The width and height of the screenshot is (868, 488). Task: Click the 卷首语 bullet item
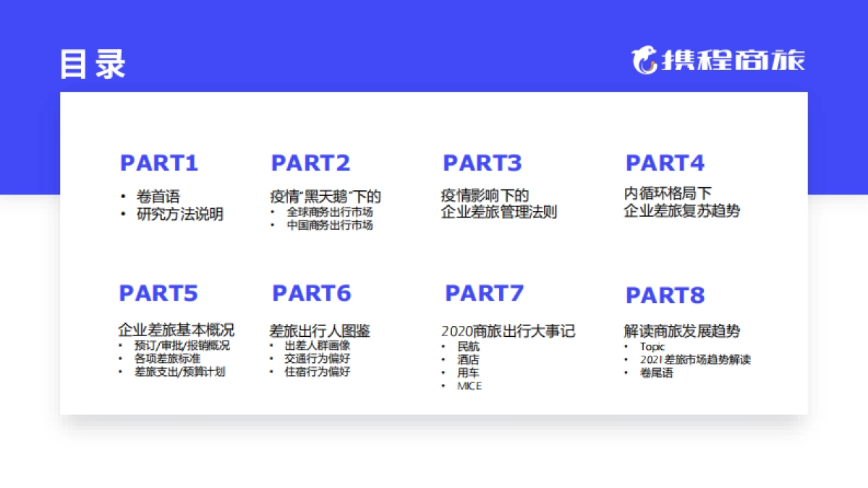(158, 197)
